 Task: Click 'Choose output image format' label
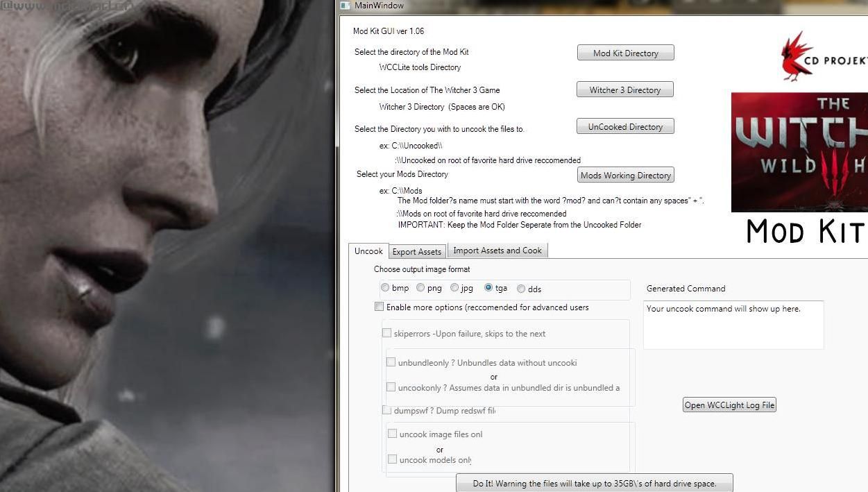(x=422, y=269)
